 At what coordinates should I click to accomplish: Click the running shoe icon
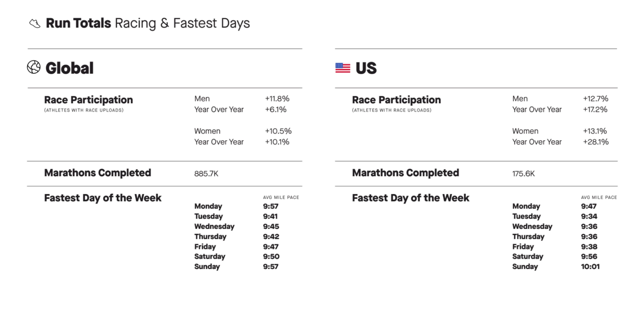pyautogui.click(x=35, y=23)
